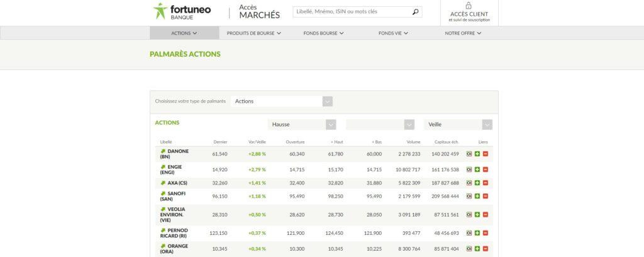Click green plus icon on Veolia row

477,215
